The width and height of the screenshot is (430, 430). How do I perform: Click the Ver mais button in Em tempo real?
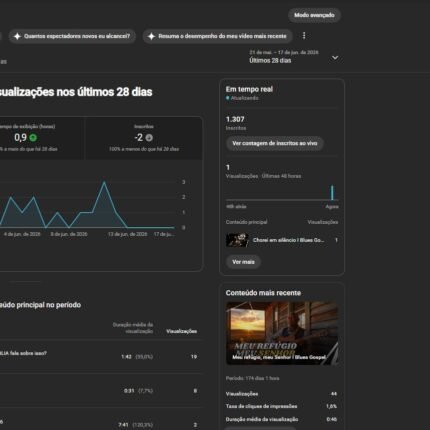click(x=243, y=262)
